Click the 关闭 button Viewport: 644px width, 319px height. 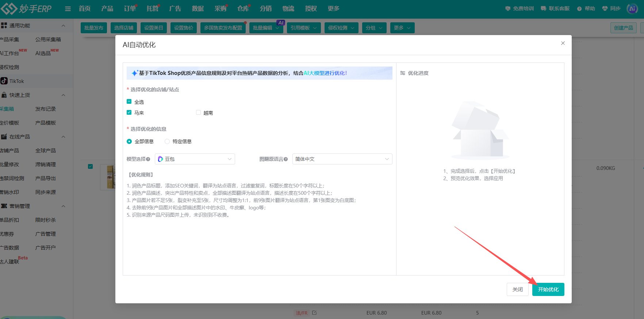tap(517, 289)
